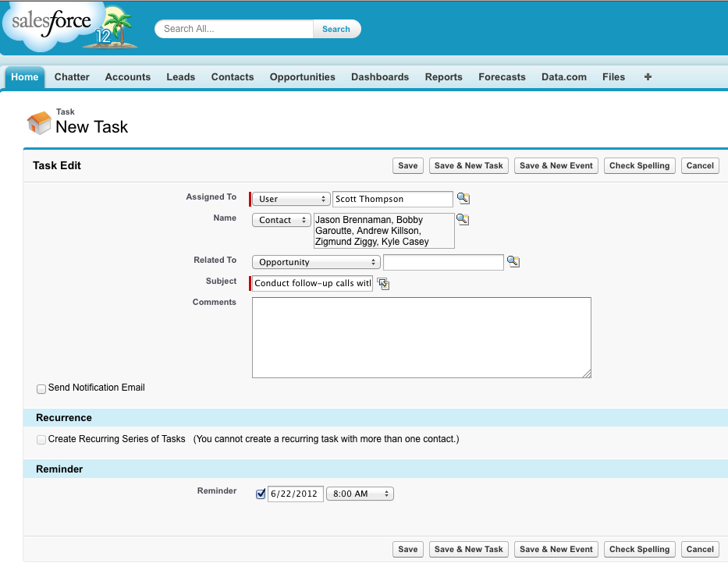
Task: Open the Name contact lookup icon
Action: click(463, 220)
